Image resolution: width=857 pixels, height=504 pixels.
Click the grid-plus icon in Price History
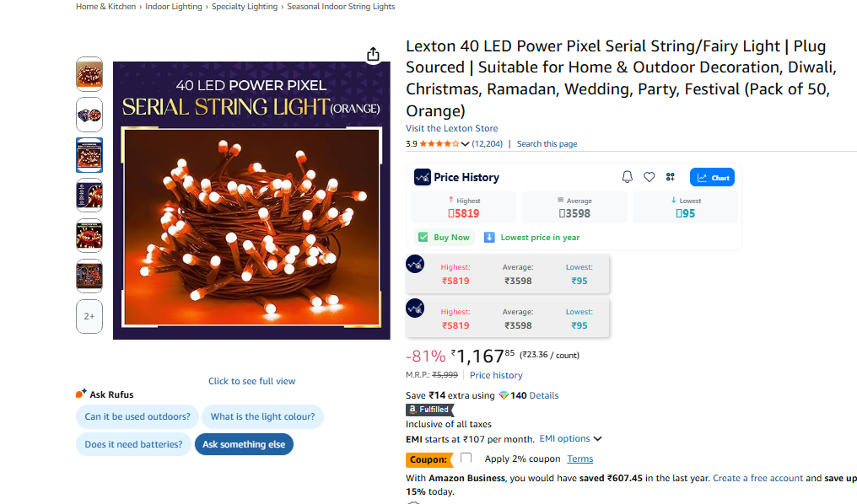pos(671,177)
